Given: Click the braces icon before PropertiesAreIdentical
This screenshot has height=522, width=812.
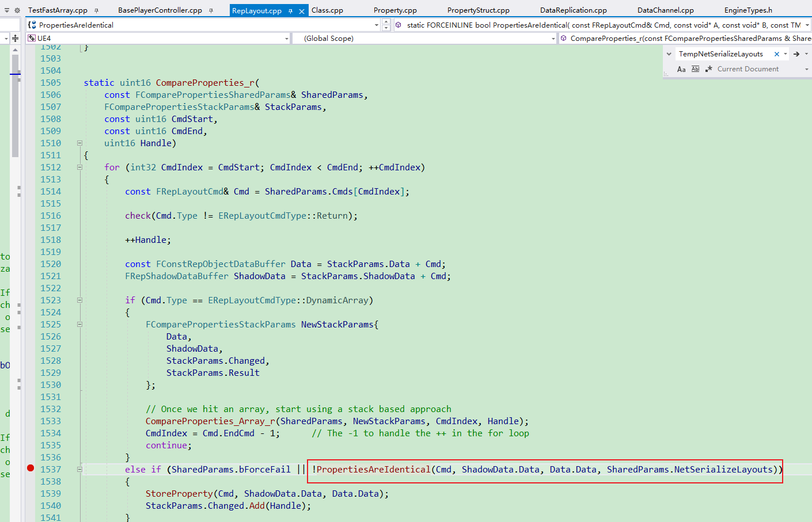Looking at the screenshot, I should [32, 25].
